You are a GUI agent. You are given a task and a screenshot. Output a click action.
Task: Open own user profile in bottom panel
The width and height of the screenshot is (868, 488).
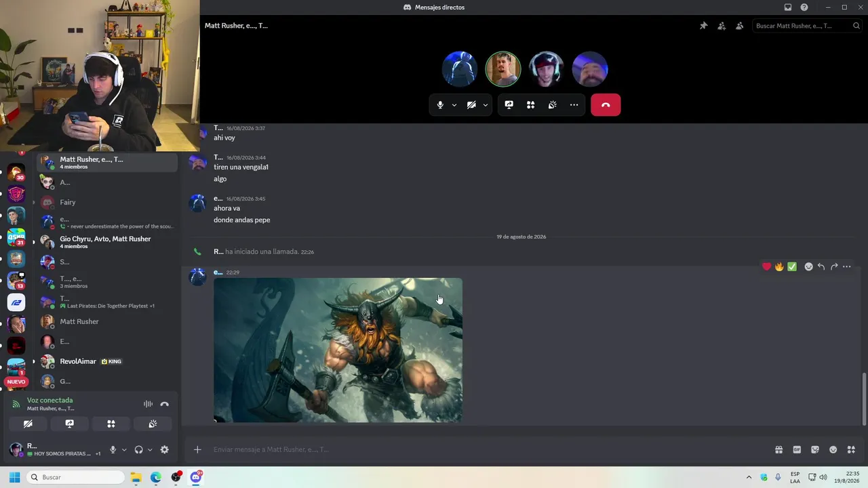pyautogui.click(x=55, y=449)
